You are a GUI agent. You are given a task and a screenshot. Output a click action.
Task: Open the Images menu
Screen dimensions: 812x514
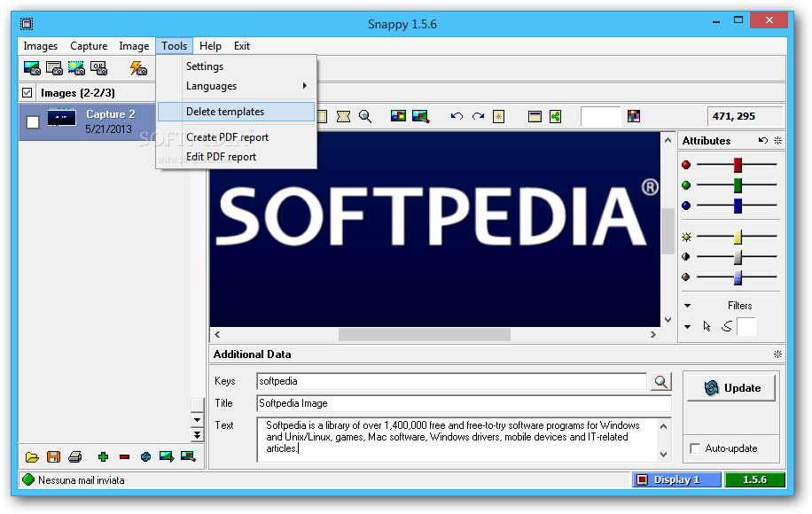tap(41, 46)
